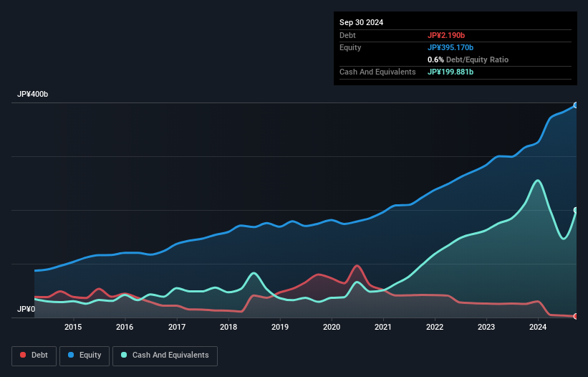Click the Sep 30 2024 tooltip date

coord(361,22)
